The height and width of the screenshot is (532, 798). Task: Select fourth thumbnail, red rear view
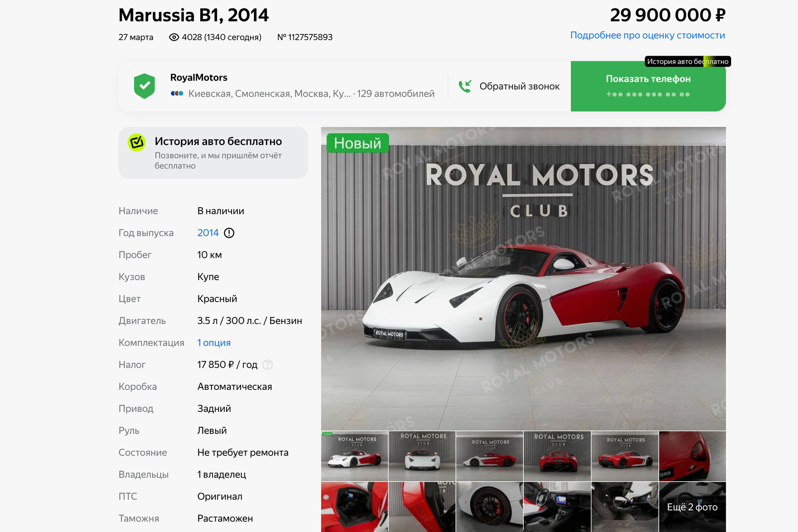pos(557,456)
